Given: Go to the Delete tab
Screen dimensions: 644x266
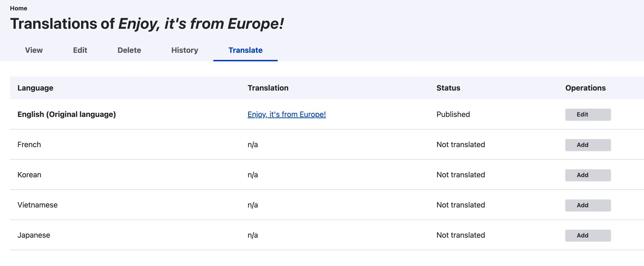Looking at the screenshot, I should 129,50.
